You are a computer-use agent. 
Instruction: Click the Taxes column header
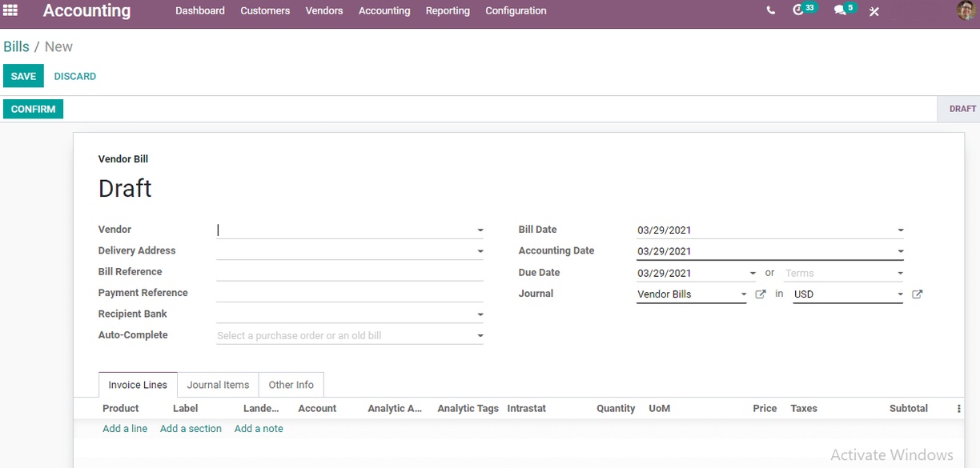coord(804,408)
